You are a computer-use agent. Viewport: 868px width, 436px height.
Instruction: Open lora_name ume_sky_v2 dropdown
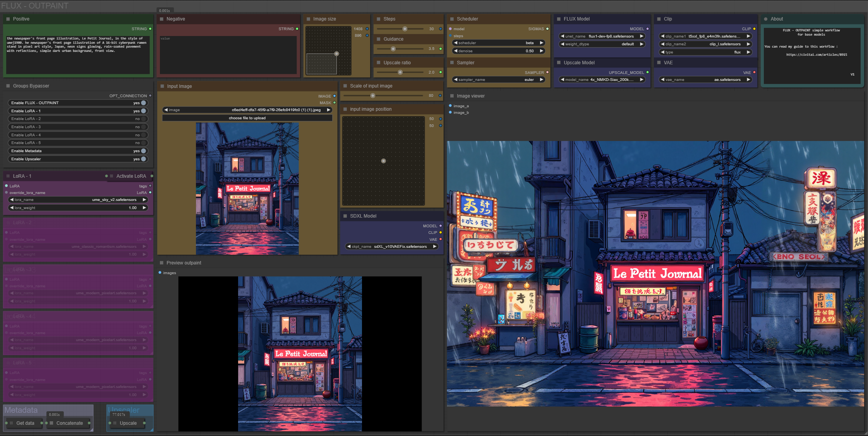pos(77,200)
